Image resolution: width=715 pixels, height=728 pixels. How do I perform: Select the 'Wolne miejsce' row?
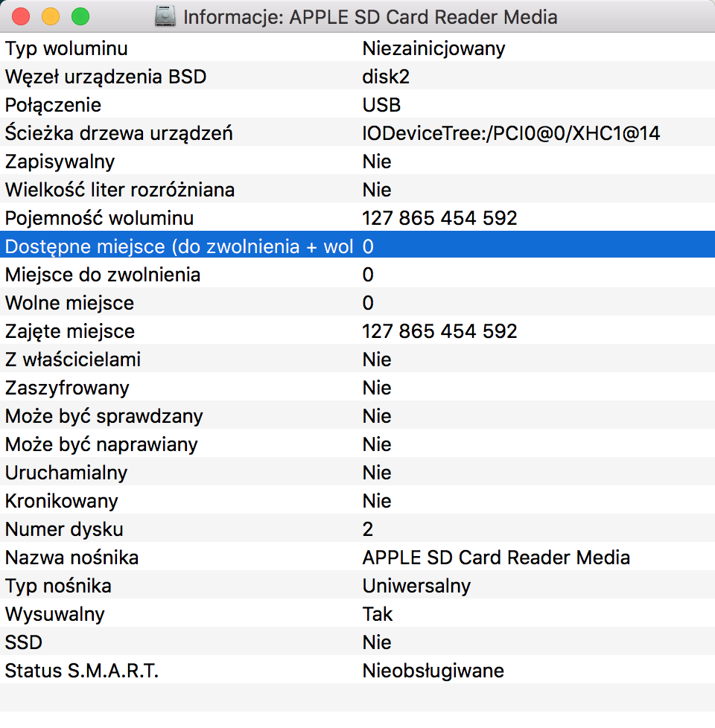pyautogui.click(x=357, y=301)
